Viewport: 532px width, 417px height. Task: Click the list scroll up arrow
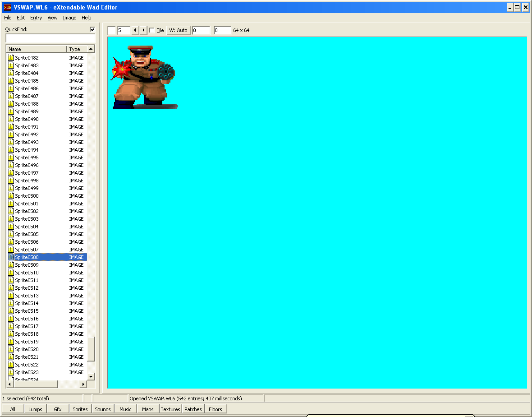pyautogui.click(x=91, y=49)
